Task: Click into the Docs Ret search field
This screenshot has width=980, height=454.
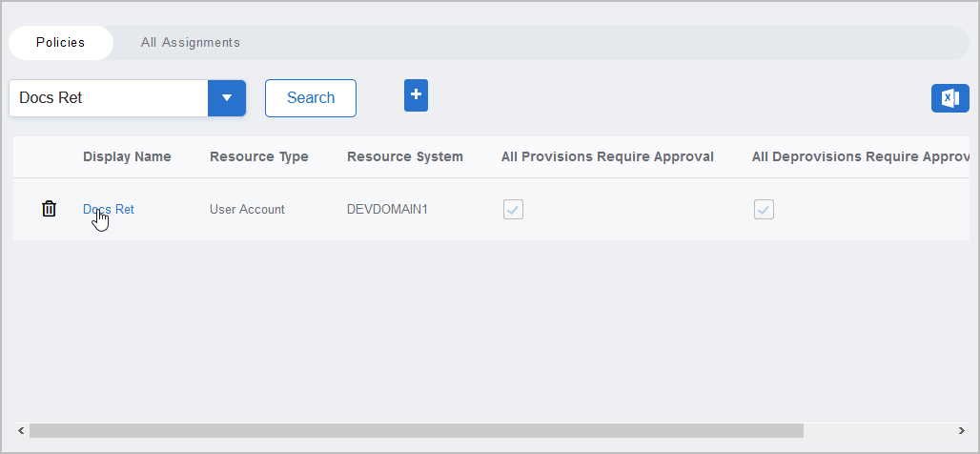Action: (x=109, y=98)
